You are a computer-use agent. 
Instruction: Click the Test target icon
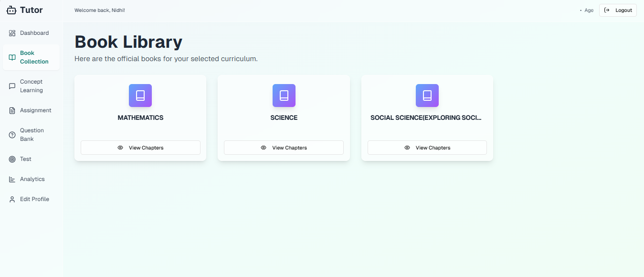12,159
